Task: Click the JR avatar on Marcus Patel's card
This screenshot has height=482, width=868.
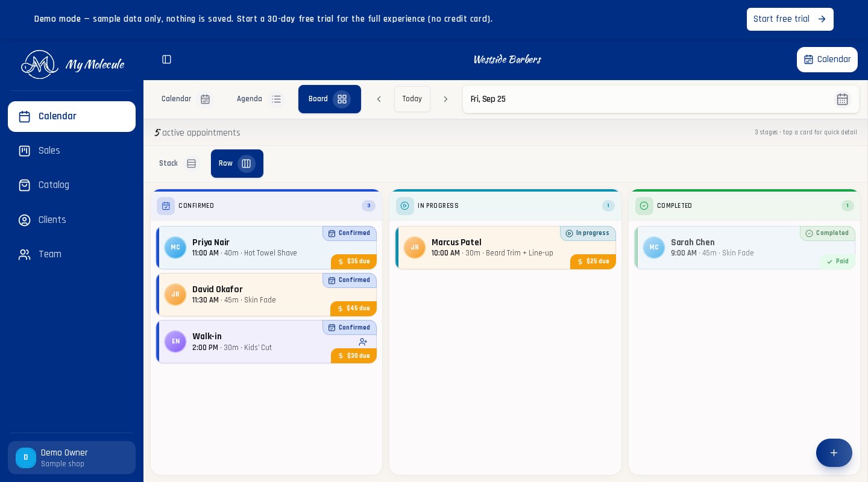Action: coord(415,248)
